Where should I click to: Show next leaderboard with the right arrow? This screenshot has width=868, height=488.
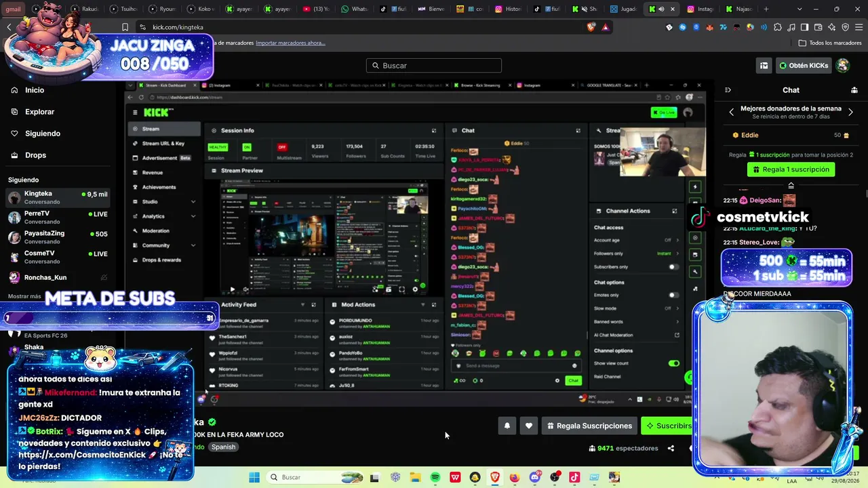[x=850, y=113]
